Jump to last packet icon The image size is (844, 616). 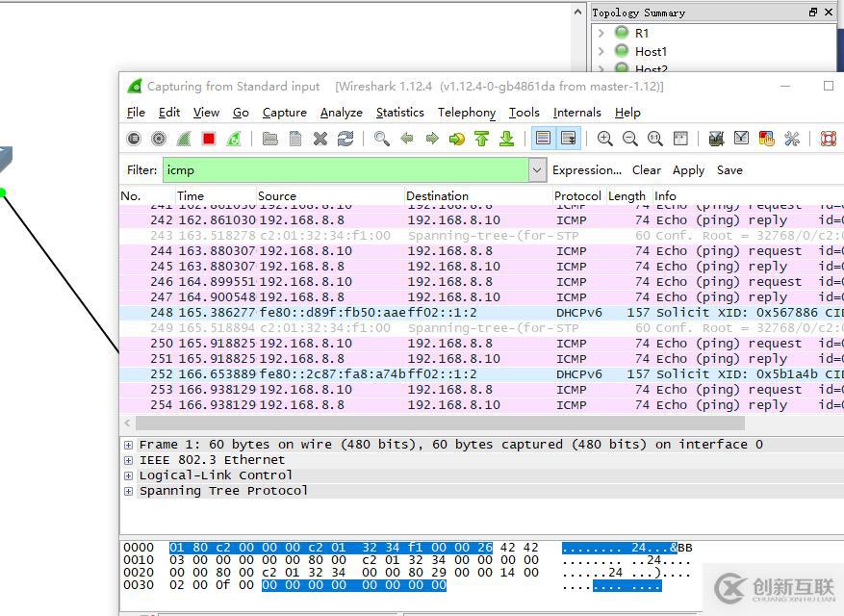point(506,139)
